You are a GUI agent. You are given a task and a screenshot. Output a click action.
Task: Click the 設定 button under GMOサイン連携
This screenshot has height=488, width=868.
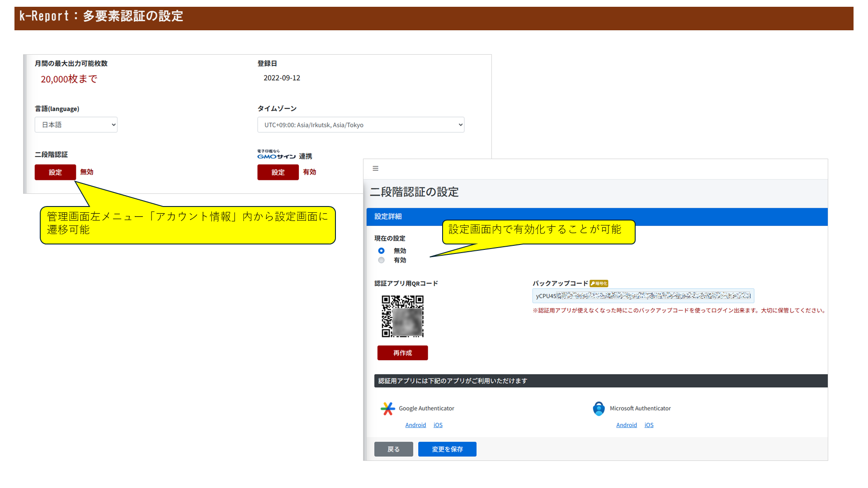pyautogui.click(x=278, y=172)
